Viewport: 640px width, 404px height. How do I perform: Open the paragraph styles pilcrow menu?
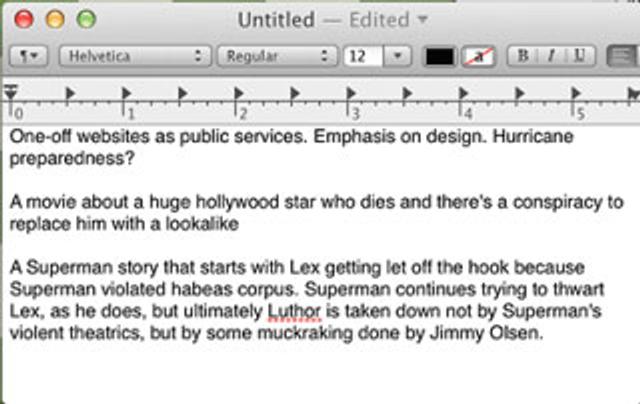click(29, 56)
